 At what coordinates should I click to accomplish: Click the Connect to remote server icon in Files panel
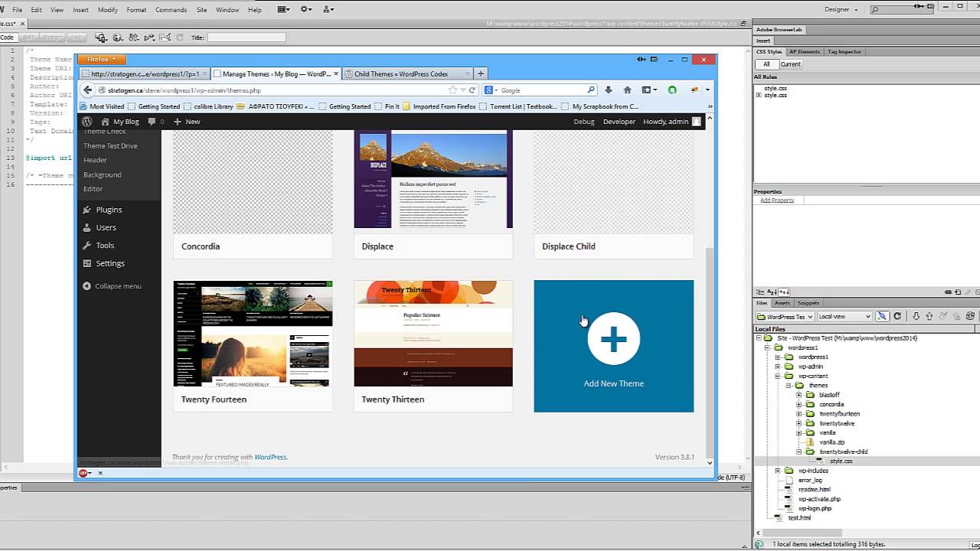[882, 316]
